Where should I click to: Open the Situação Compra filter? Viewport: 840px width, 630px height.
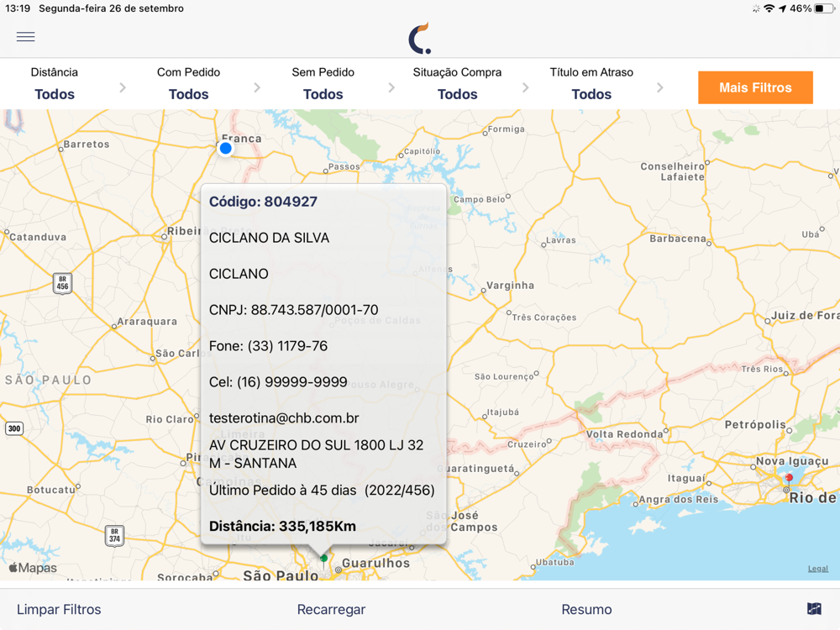(x=457, y=84)
